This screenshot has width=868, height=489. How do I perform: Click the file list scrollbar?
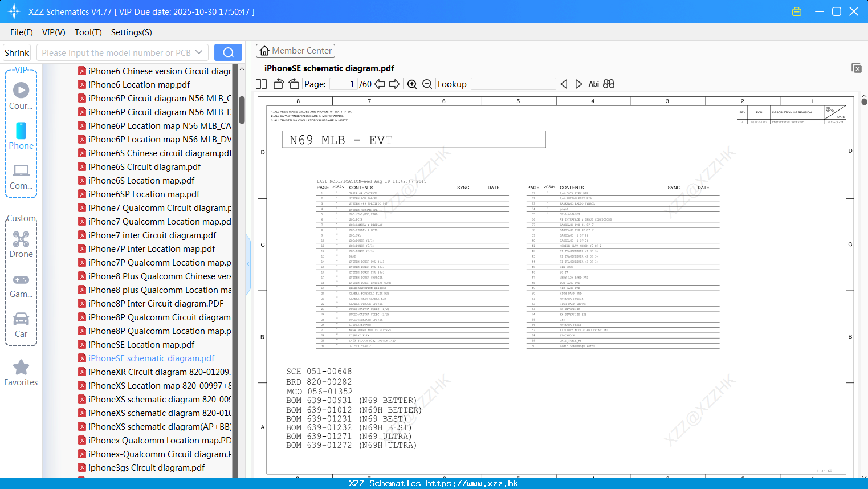(242, 110)
